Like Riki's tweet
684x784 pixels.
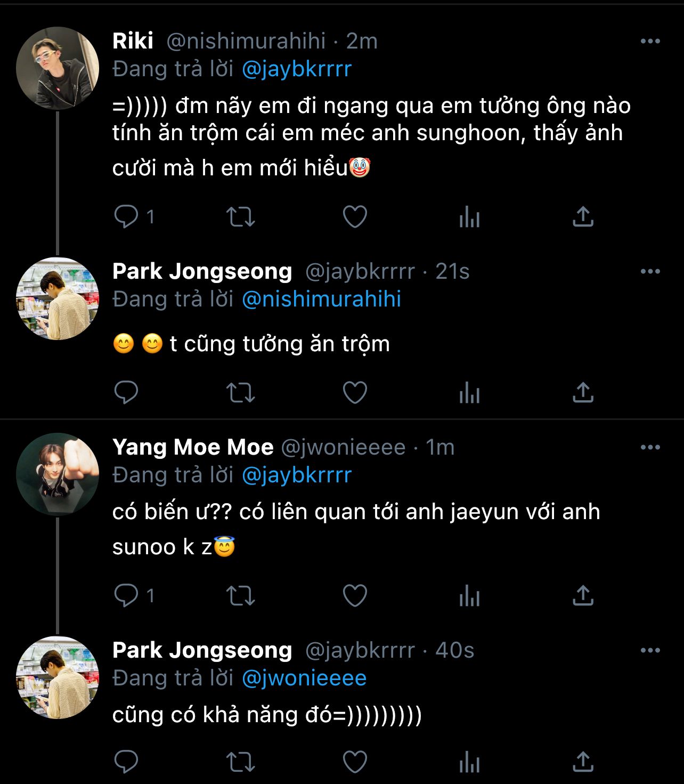(355, 217)
